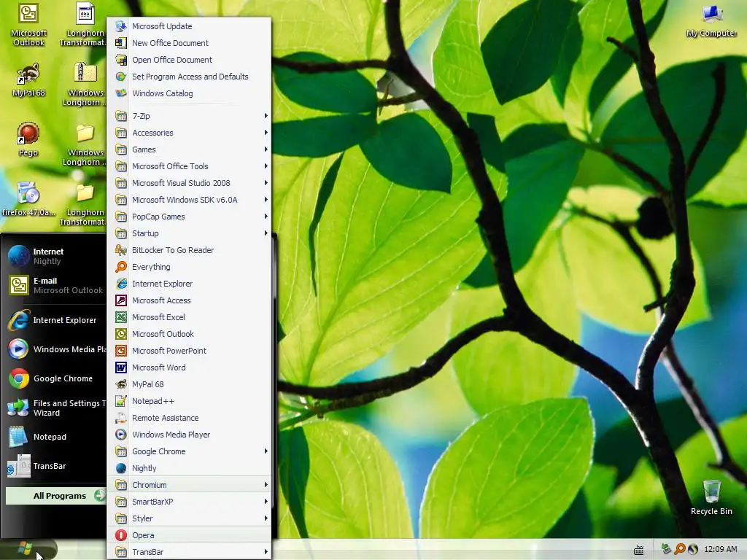Click the Everything magnifier tray icon

tap(680, 549)
